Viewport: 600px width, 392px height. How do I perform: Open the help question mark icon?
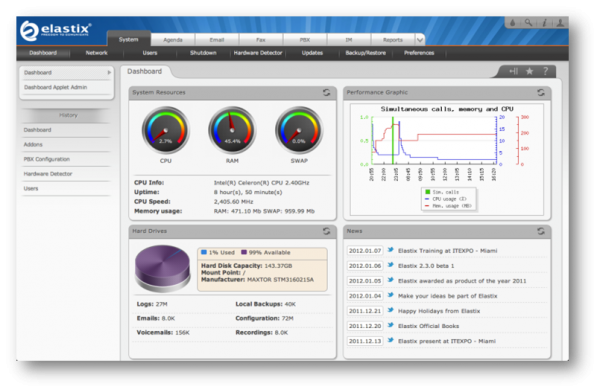(x=546, y=71)
